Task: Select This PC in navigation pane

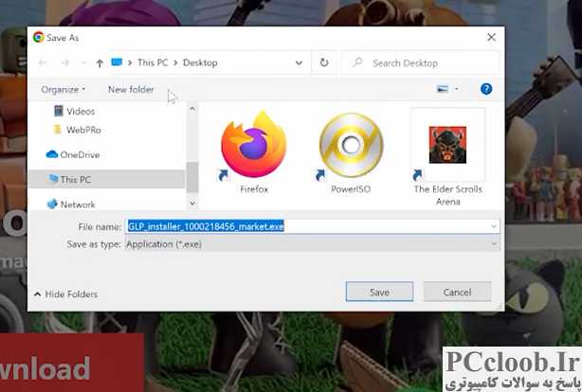Action: pyautogui.click(x=106, y=180)
